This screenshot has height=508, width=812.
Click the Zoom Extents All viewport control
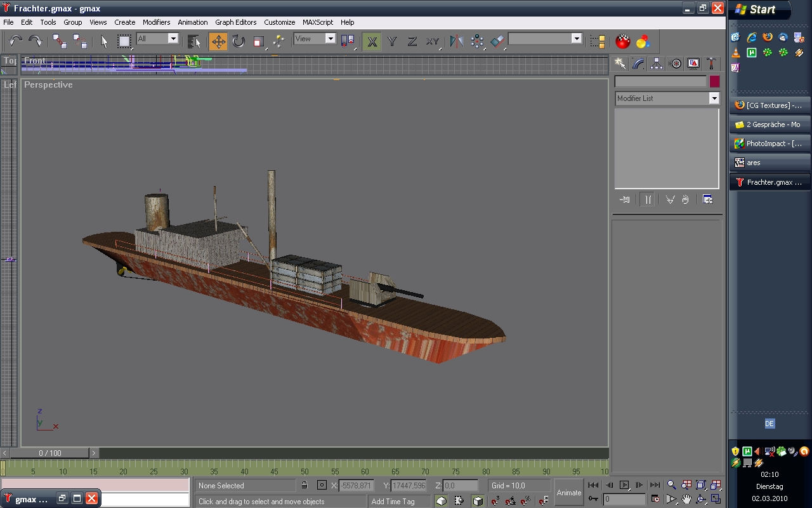716,485
